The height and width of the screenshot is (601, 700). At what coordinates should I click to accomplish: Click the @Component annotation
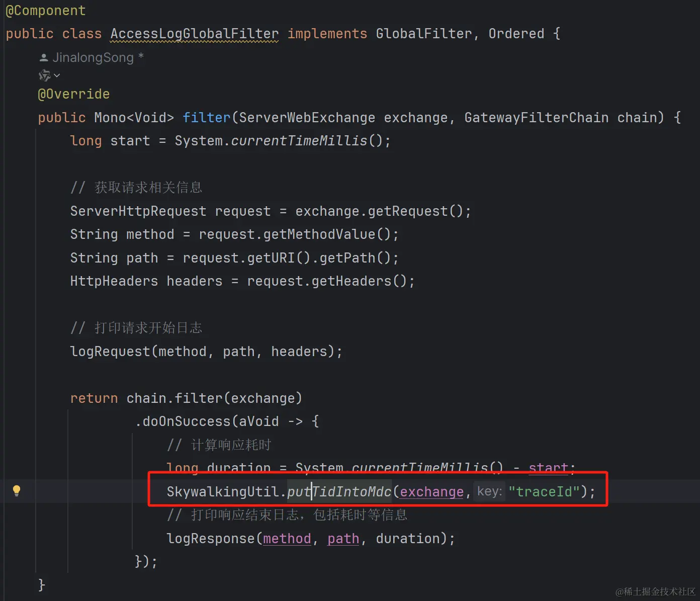coord(45,10)
